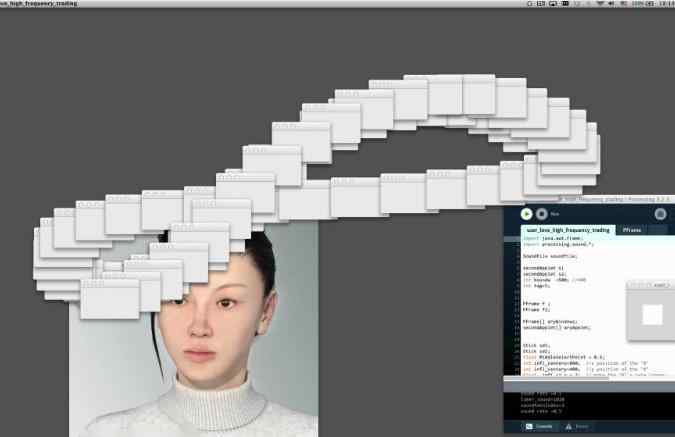
Task: Click the line 'SoundFile soundfile;' in the editor
Action: 550,256
